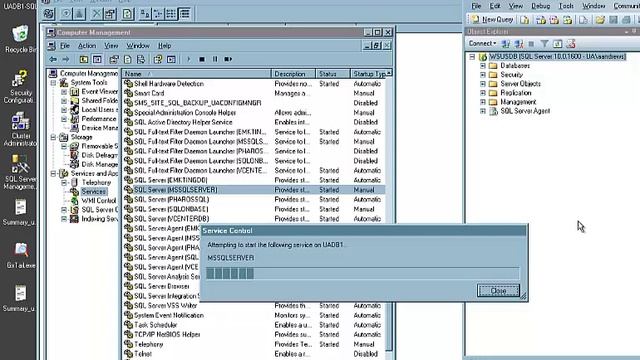Select gear icon of SQL Server (MSSQLSERVER) row
Image resolution: width=640 pixels, height=360 pixels.
[129, 189]
